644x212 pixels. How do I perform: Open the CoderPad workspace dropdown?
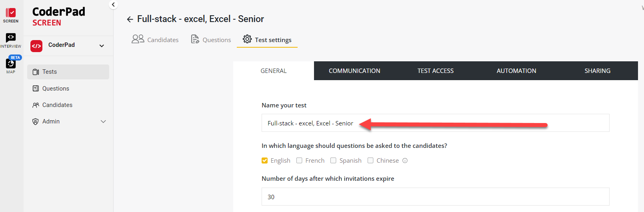pos(102,46)
